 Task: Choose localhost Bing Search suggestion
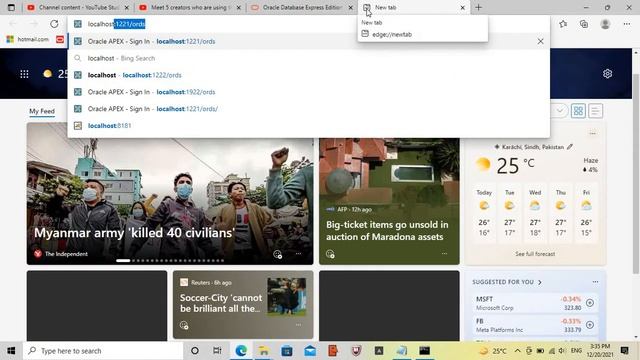(x=309, y=58)
